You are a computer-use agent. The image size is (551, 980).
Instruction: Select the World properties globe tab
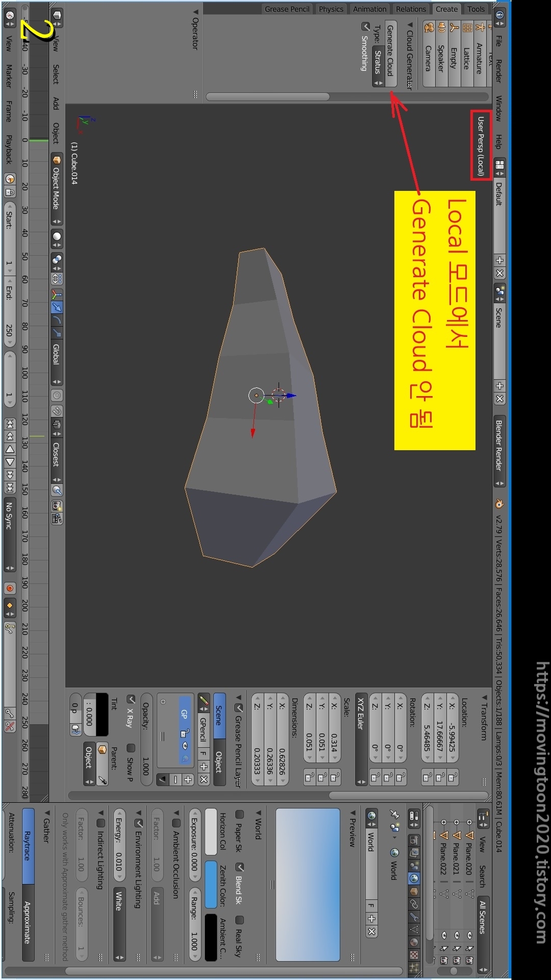tap(414, 878)
